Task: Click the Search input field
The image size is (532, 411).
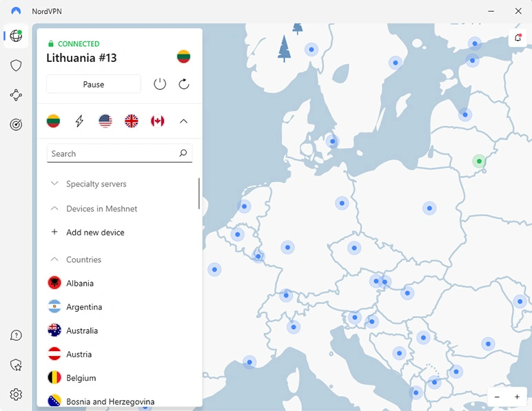Action: click(x=119, y=154)
